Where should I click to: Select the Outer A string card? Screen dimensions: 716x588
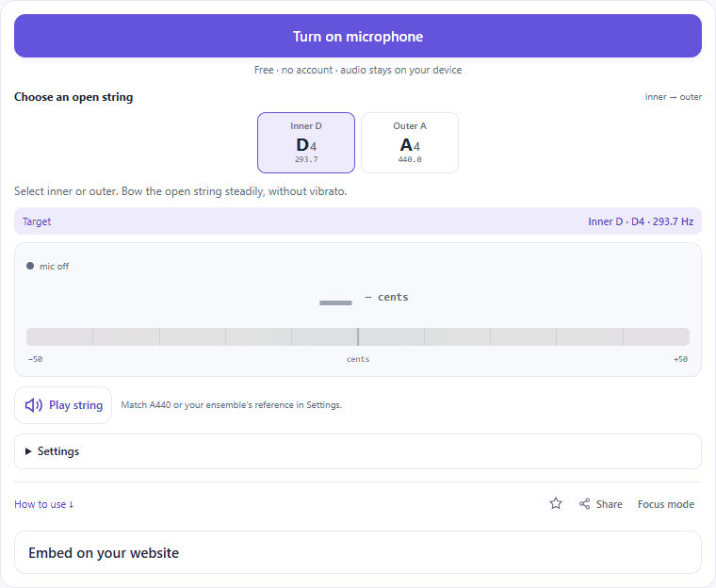coord(410,142)
